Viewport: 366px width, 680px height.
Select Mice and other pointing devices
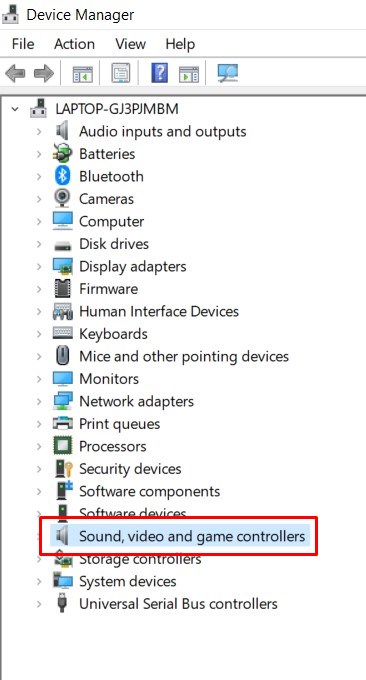tap(184, 356)
